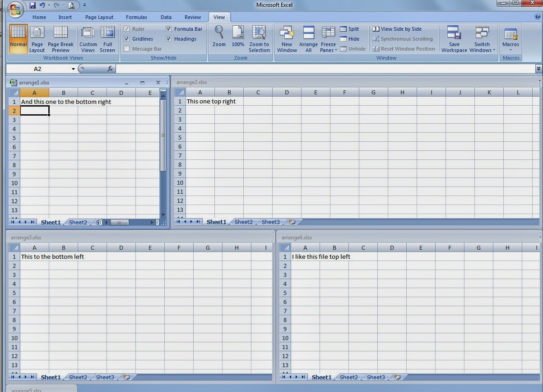
Task: Open the Switch Windows dropdown
Action: coord(482,41)
